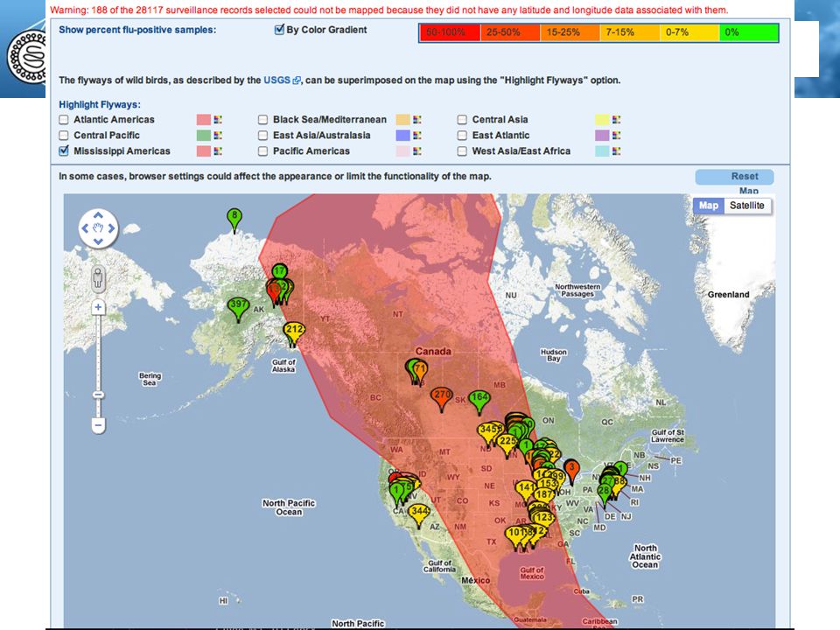
Task: Click the green marker labeled 17
Action: pos(280,270)
